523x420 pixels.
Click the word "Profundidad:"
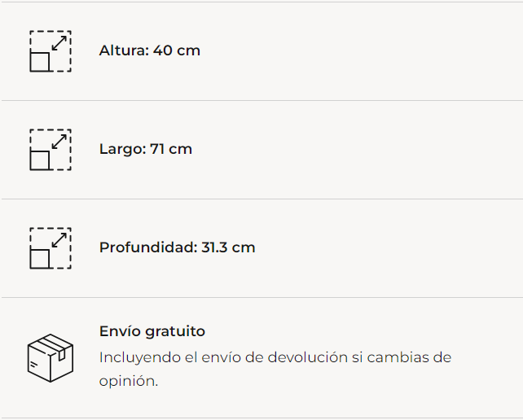click(148, 247)
